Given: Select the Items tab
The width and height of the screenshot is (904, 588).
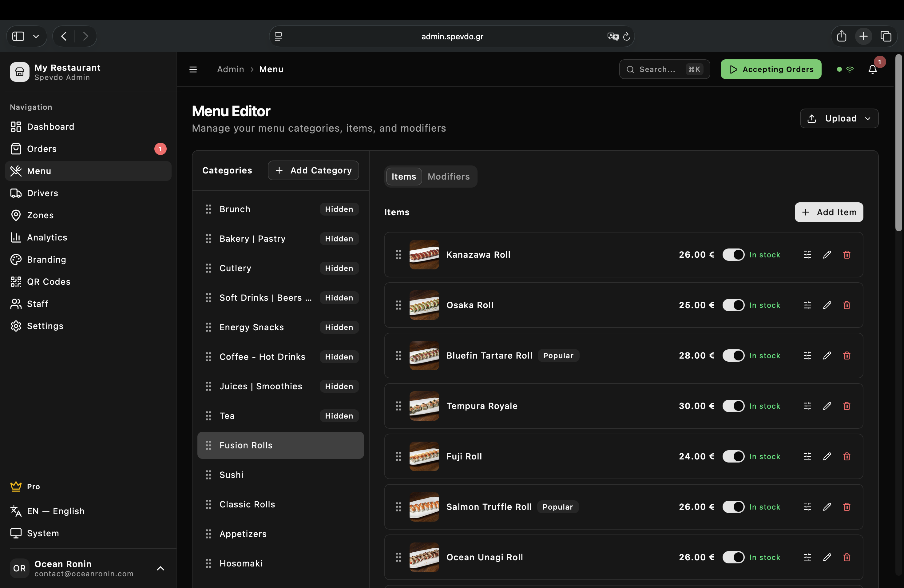Looking at the screenshot, I should click(x=403, y=176).
